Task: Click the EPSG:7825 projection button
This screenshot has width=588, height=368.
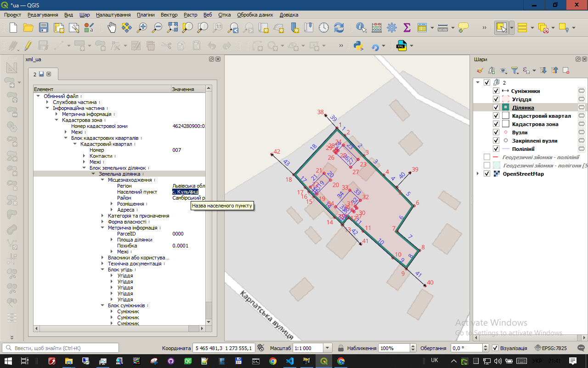Action: click(550, 348)
